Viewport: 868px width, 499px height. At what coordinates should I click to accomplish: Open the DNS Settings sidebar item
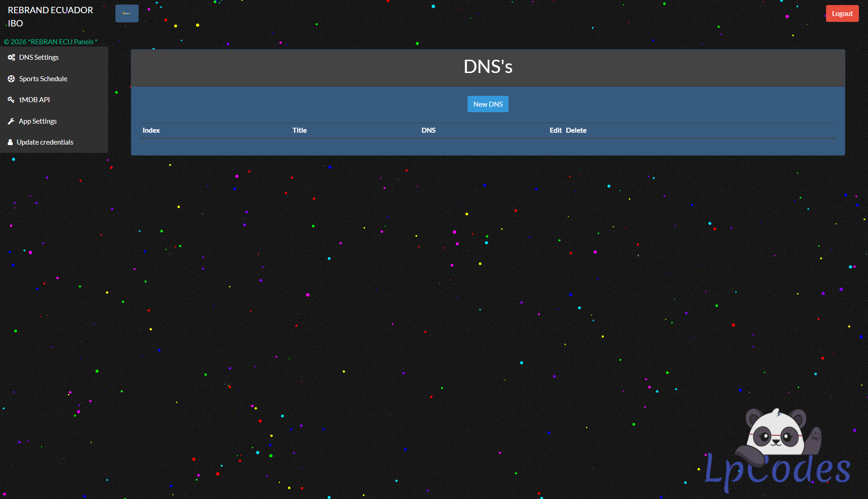point(39,57)
